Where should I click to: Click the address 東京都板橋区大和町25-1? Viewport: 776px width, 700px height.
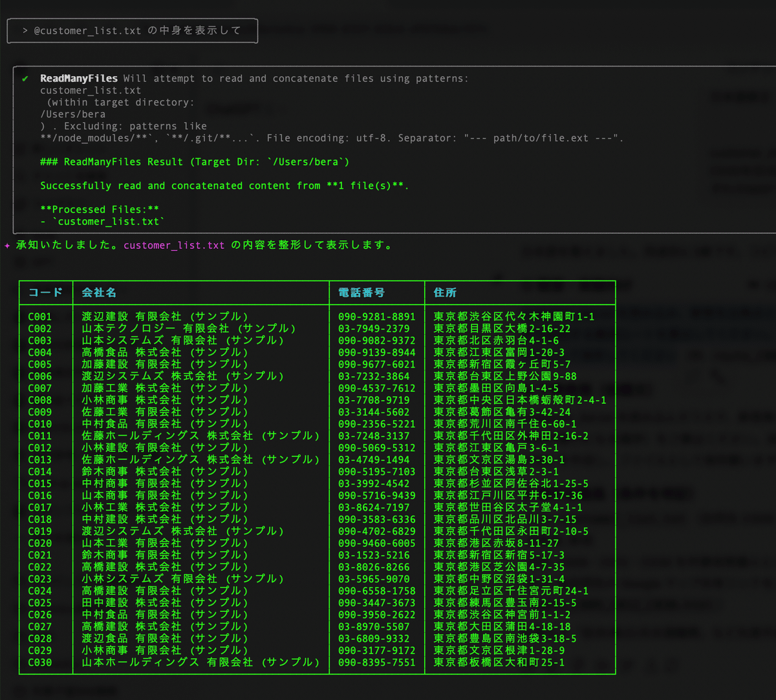coord(499,663)
